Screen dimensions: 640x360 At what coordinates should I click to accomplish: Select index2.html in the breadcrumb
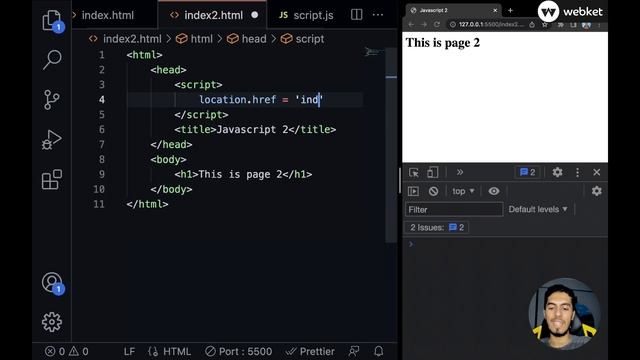[x=132, y=39]
